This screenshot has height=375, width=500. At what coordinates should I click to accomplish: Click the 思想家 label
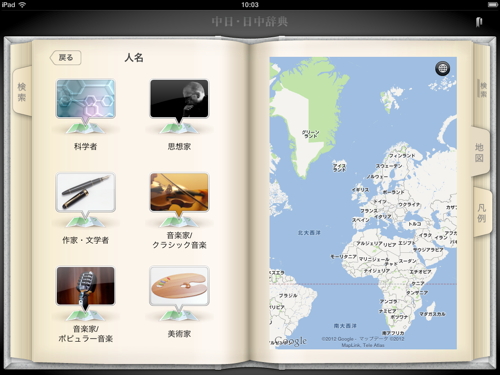coord(179,146)
